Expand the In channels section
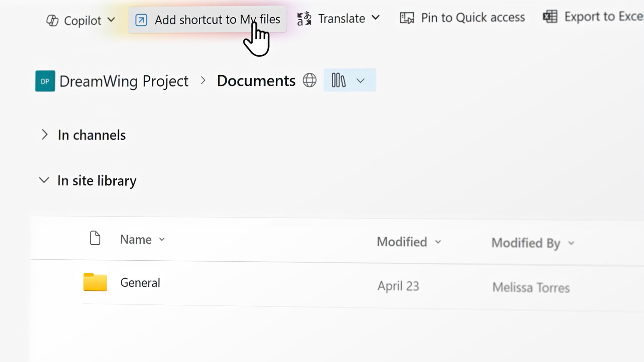 44,135
